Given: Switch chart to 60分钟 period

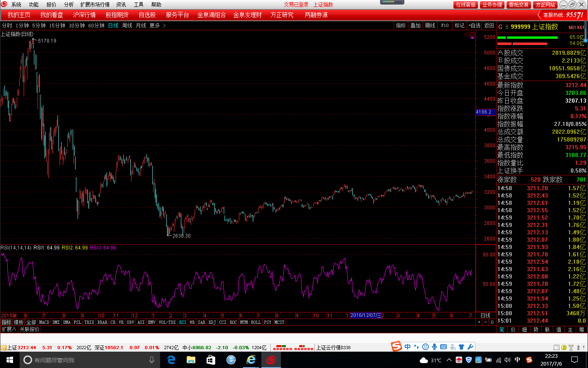Looking at the screenshot, I should (96, 25).
